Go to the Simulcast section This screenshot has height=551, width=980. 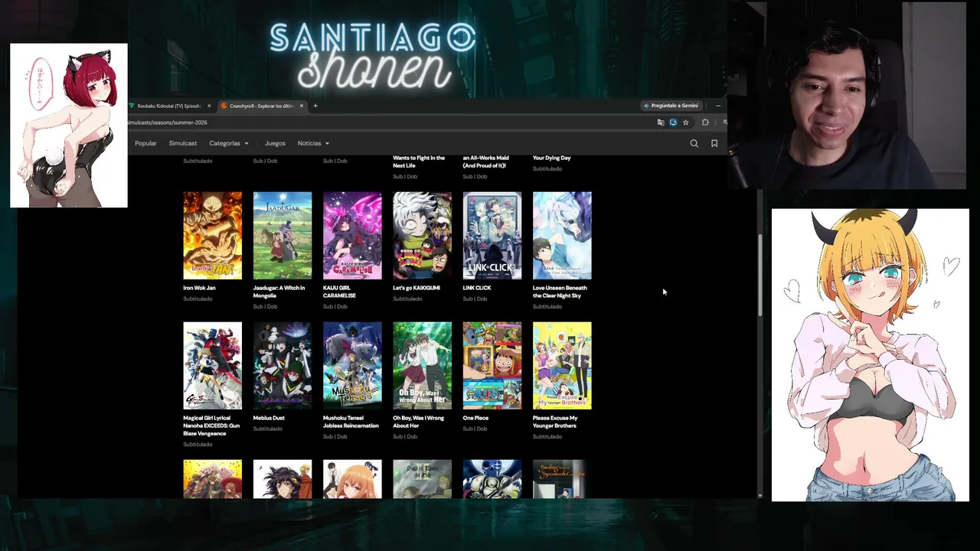[183, 143]
